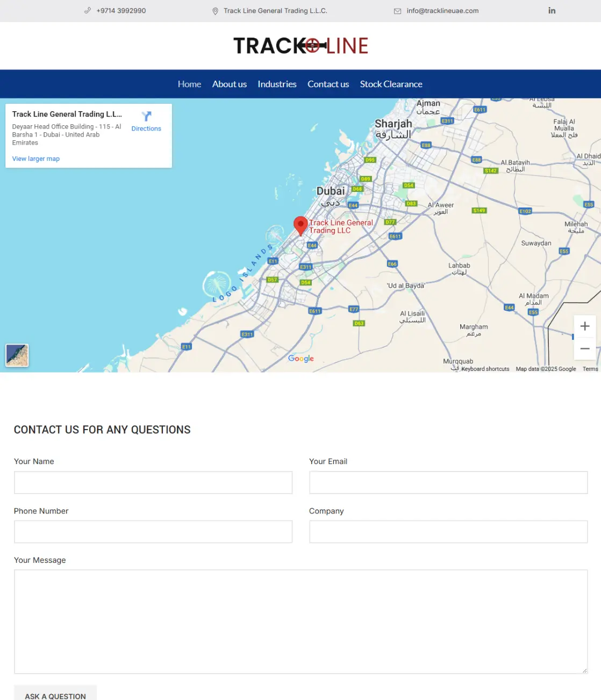Click Track Line General Trading L.L.C. address text
The height and width of the screenshot is (700, 601).
tap(275, 11)
